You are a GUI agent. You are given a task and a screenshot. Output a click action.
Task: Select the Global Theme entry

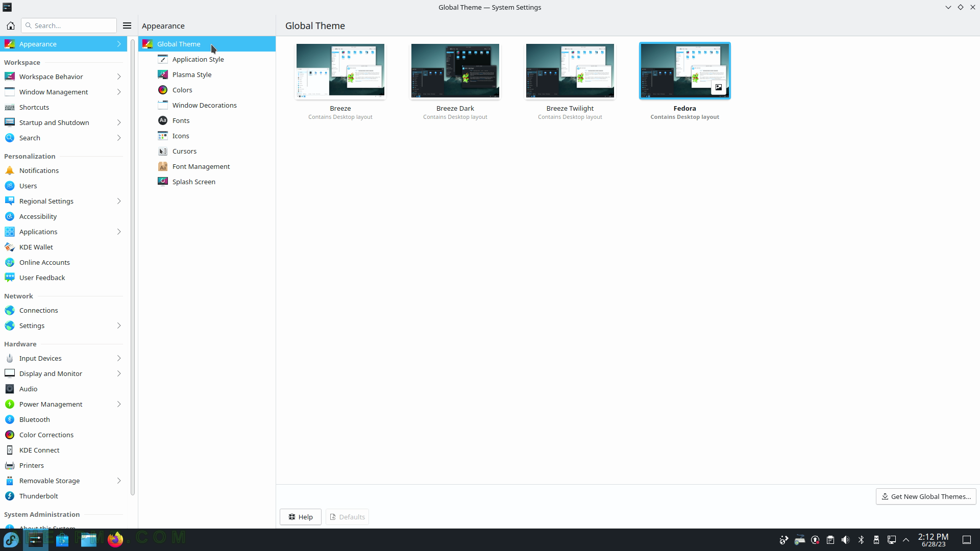pyautogui.click(x=207, y=44)
